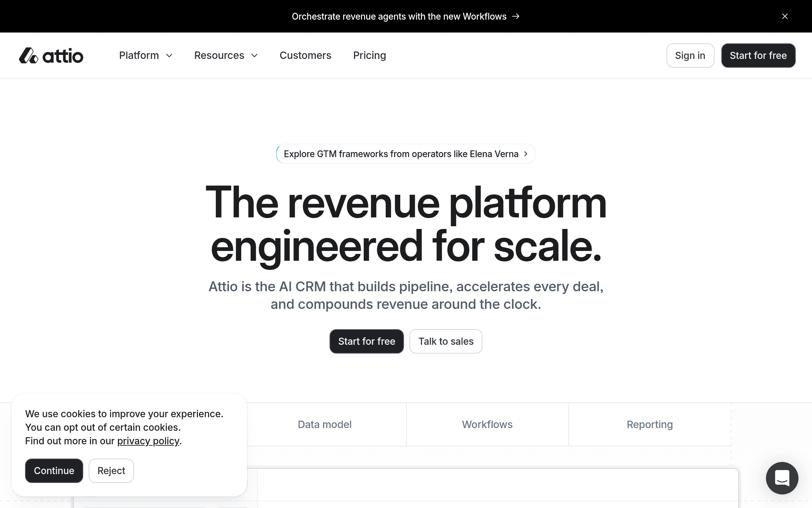812x508 pixels.
Task: Expand the Platform menu
Action: pos(146,56)
